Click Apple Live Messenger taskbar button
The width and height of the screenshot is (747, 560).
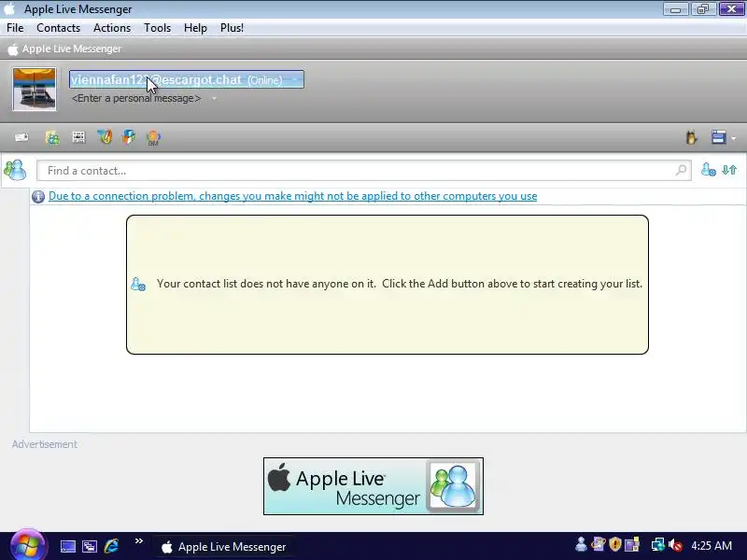(223, 547)
